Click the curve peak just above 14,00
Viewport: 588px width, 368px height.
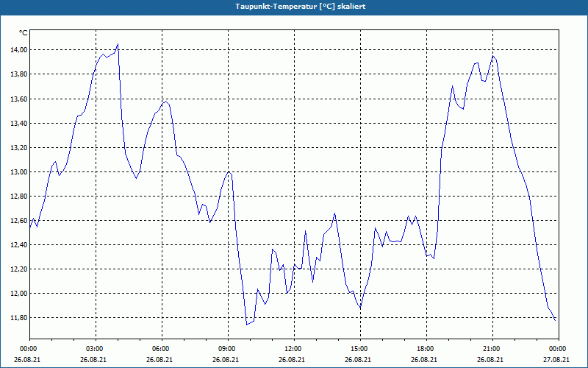pyautogui.click(x=118, y=44)
